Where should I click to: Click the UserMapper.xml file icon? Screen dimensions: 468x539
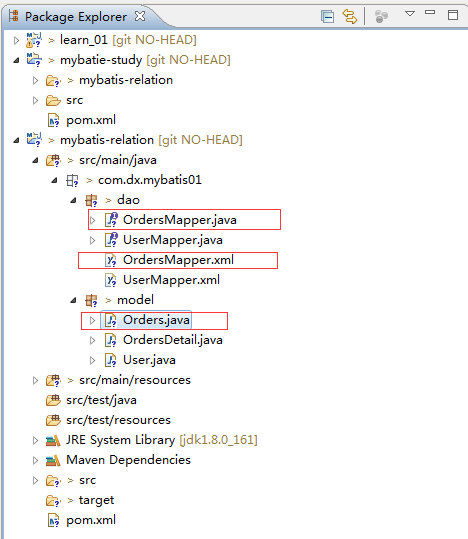(x=110, y=280)
